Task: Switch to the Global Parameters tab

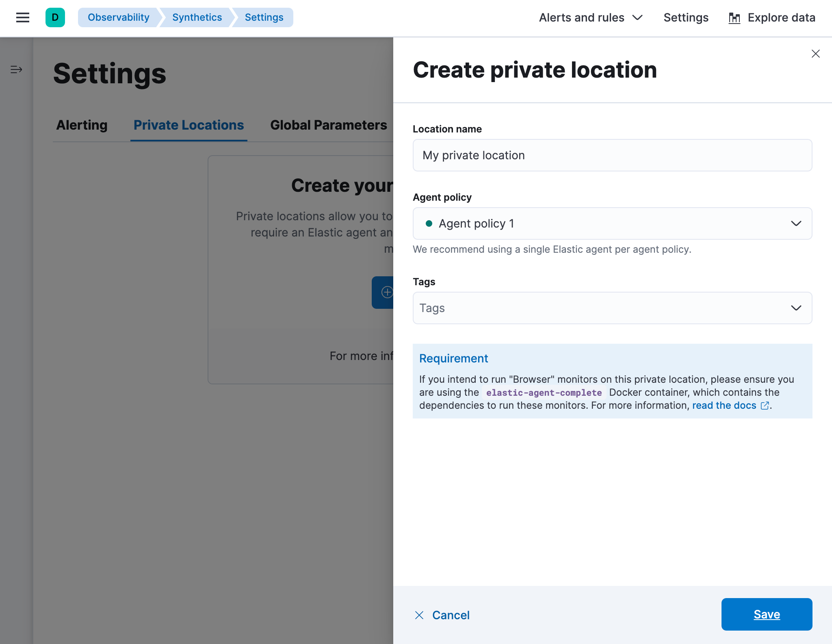Action: [328, 125]
